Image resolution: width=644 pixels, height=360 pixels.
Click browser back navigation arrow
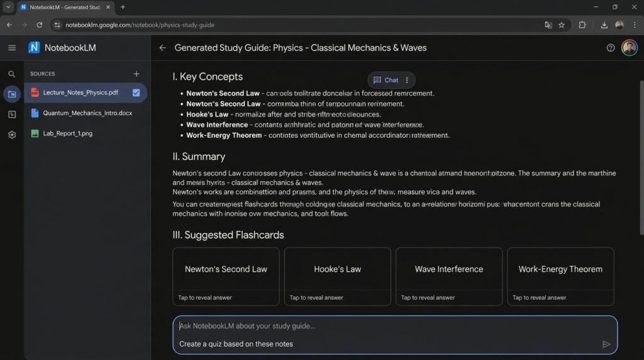(9, 25)
